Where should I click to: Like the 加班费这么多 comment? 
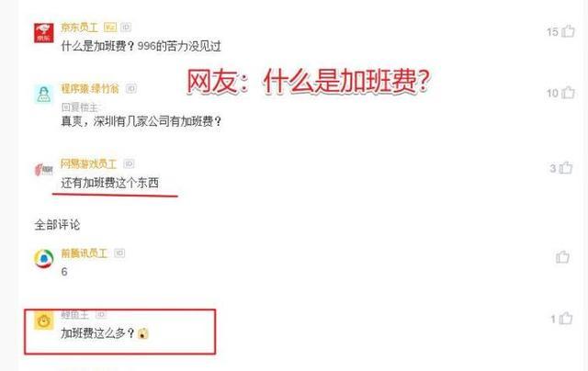pyautogui.click(x=566, y=319)
